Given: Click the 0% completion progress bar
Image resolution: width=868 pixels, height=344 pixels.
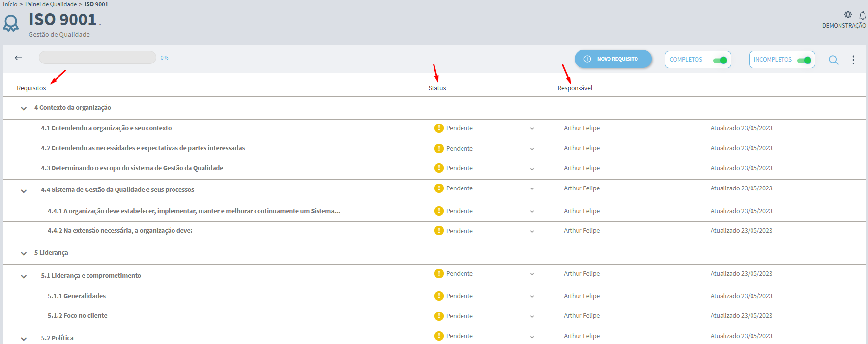Looking at the screenshot, I should (x=97, y=58).
